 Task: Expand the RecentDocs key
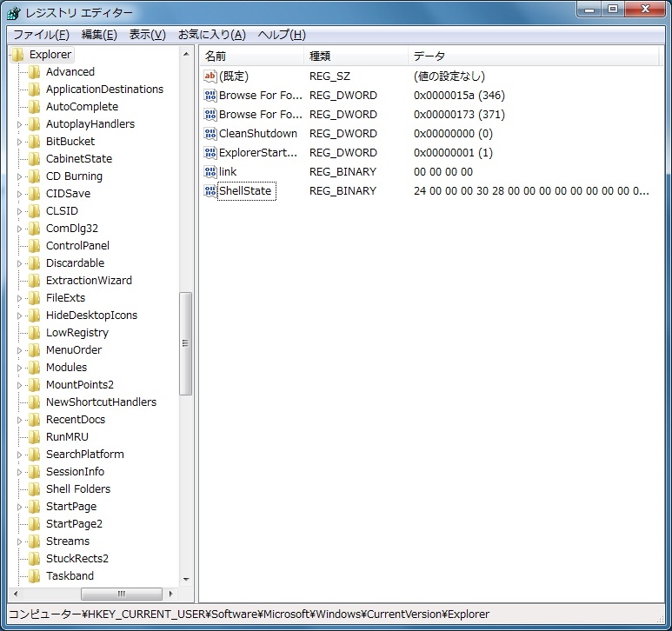pyautogui.click(x=19, y=420)
